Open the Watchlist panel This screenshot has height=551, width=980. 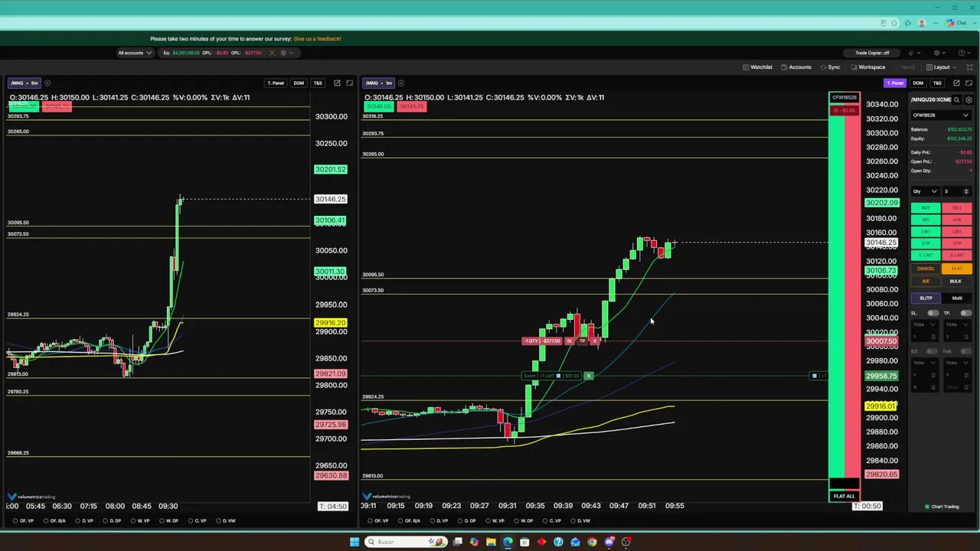point(756,67)
